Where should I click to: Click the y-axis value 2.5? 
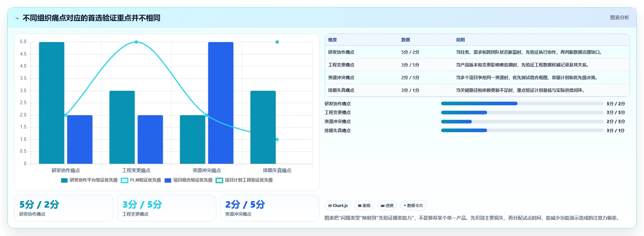[23, 103]
